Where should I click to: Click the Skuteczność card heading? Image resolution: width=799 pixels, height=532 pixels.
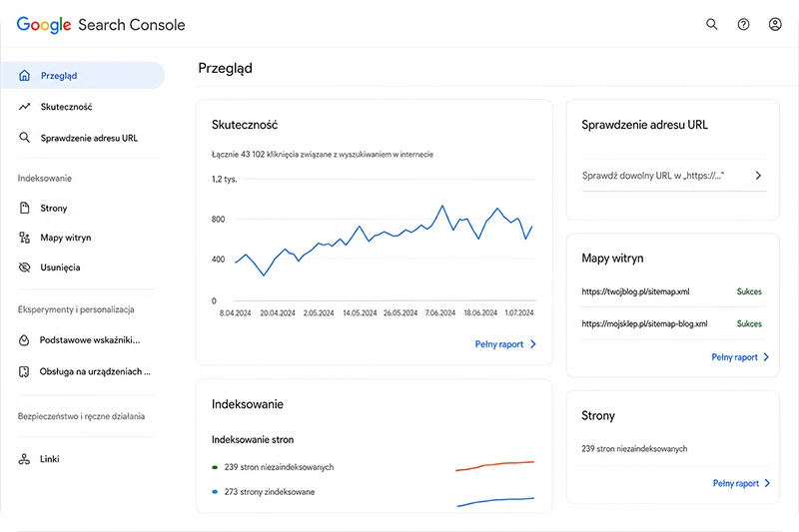coord(245,125)
